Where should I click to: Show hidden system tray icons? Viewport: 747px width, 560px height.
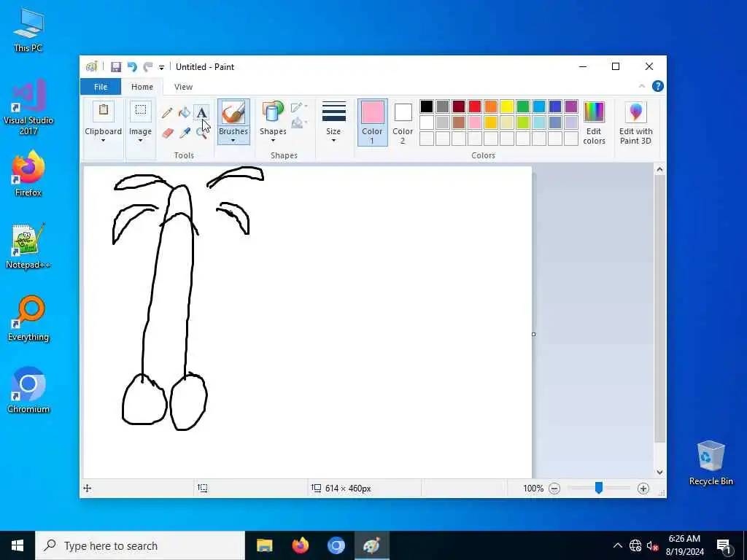pos(617,545)
